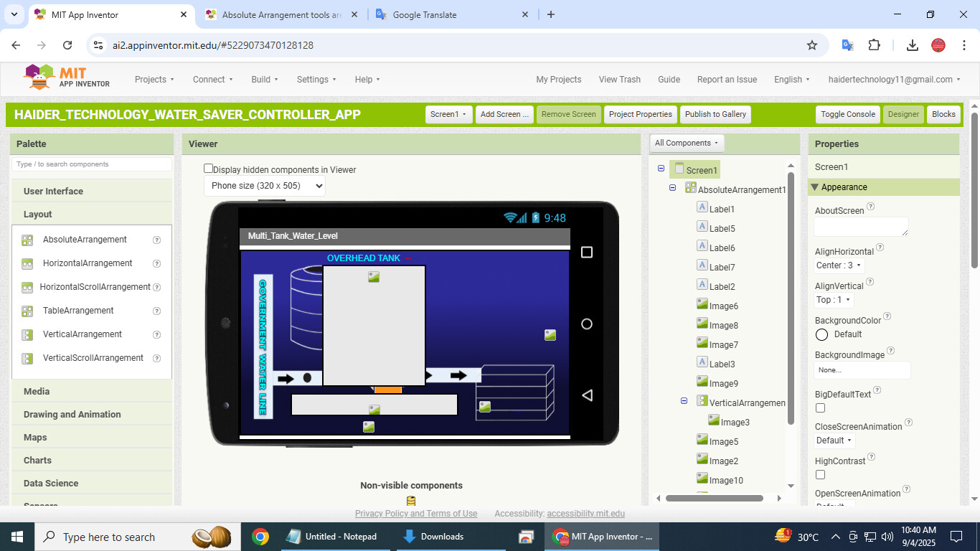Open the AlignHorizontal Center dropdown

839,265
